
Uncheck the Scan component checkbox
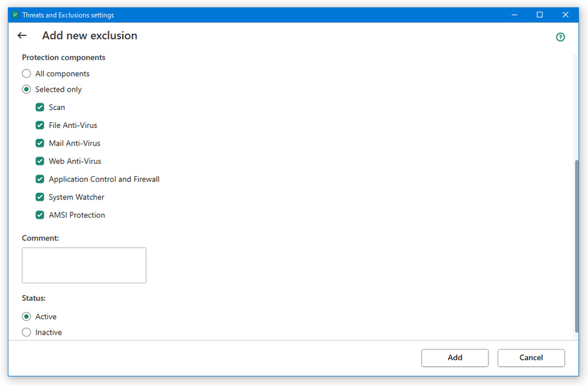pyautogui.click(x=40, y=107)
